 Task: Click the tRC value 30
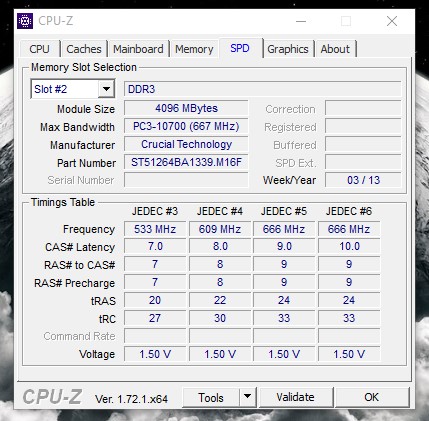pos(220,318)
